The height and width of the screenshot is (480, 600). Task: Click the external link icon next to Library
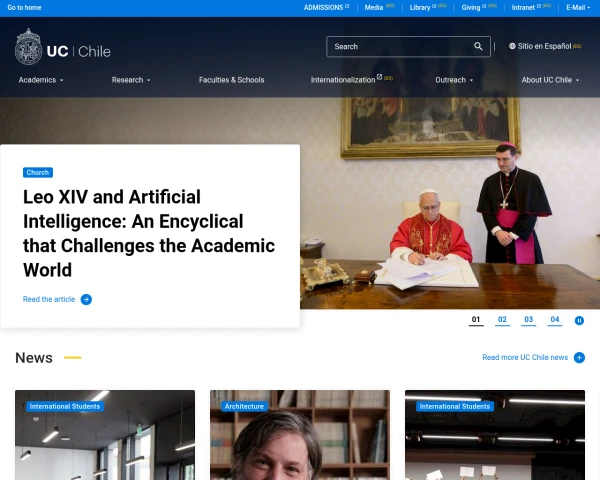click(434, 6)
